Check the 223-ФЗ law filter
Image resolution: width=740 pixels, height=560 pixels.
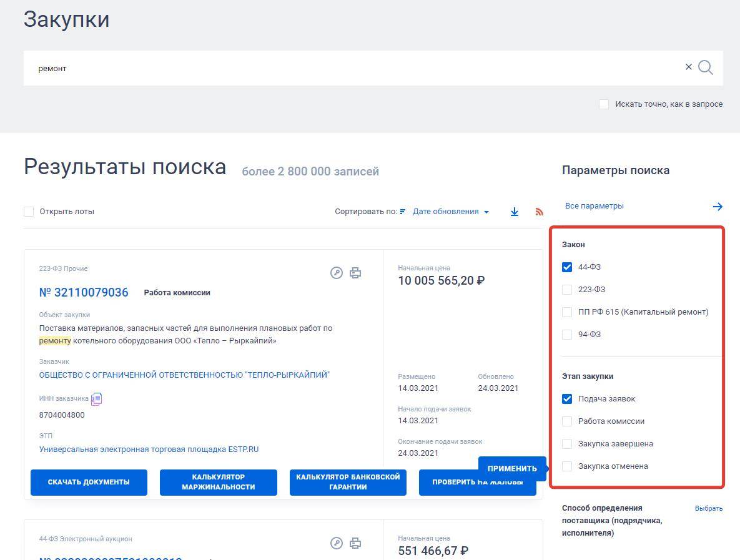coord(567,290)
